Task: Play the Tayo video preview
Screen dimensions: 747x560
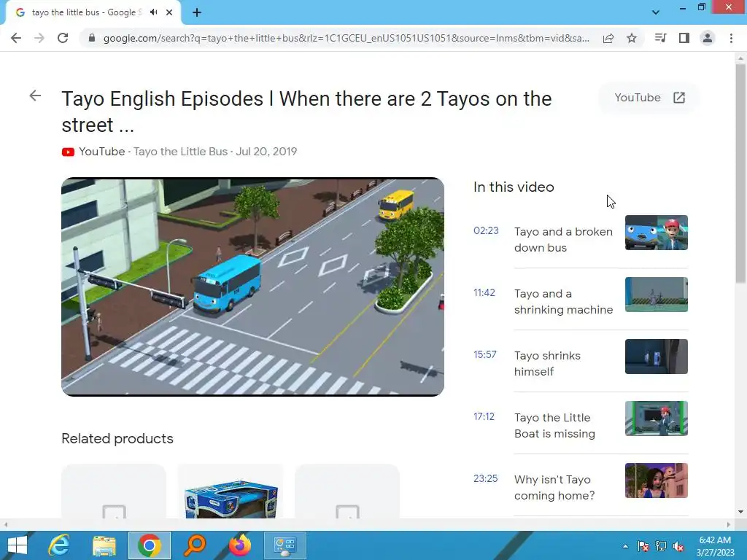Action: 252,287
